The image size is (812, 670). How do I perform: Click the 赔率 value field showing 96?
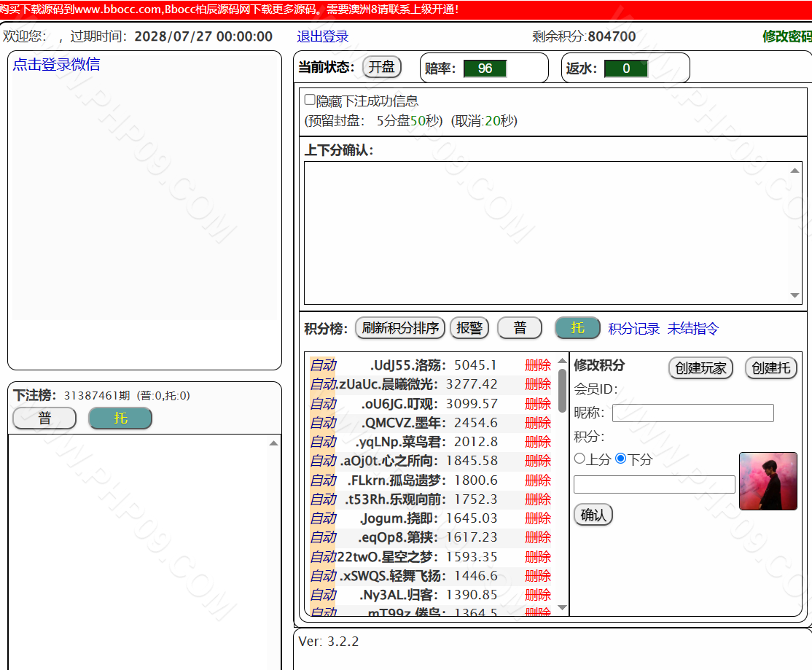pos(485,69)
